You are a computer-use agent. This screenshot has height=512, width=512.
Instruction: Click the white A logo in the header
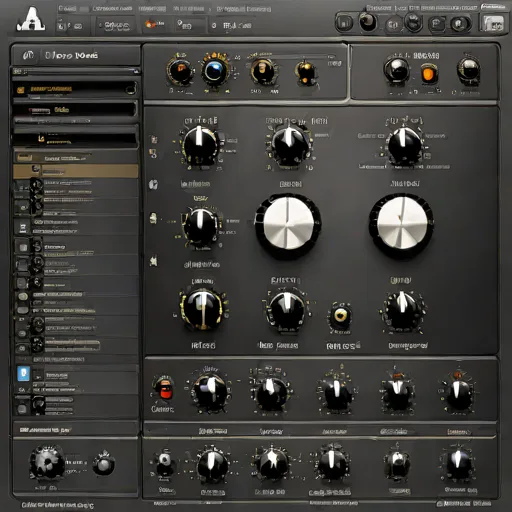[31, 19]
